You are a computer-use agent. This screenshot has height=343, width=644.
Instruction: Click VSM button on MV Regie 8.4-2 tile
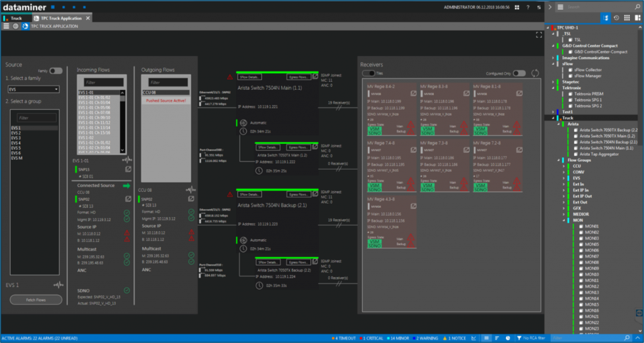[x=374, y=128]
